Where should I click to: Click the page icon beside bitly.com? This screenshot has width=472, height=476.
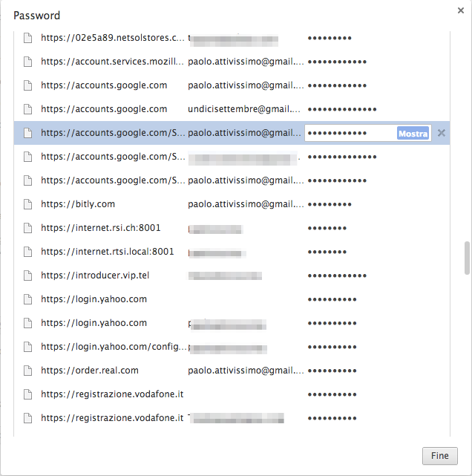[x=28, y=204]
